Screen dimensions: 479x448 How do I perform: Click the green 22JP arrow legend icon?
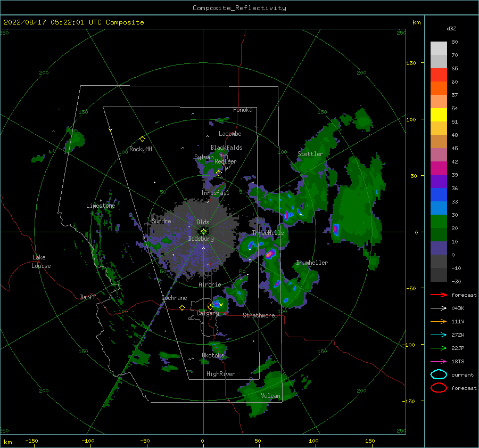pyautogui.click(x=439, y=348)
